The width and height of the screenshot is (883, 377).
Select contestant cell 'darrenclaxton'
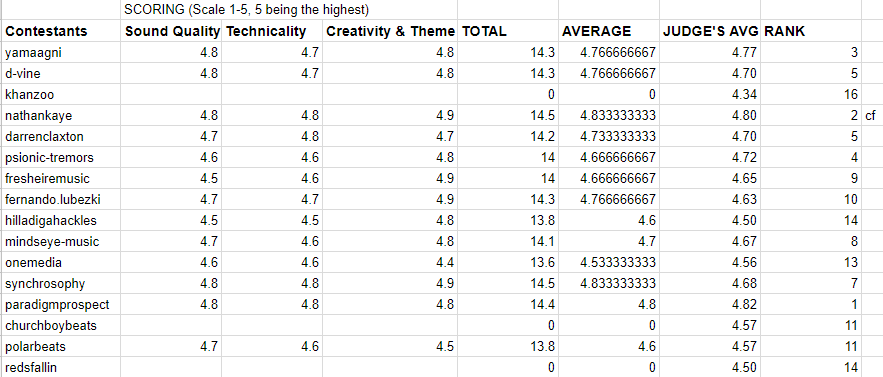coord(61,136)
